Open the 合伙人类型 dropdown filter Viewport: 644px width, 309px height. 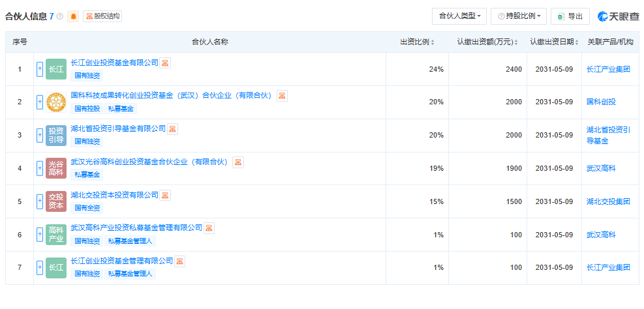point(459,16)
